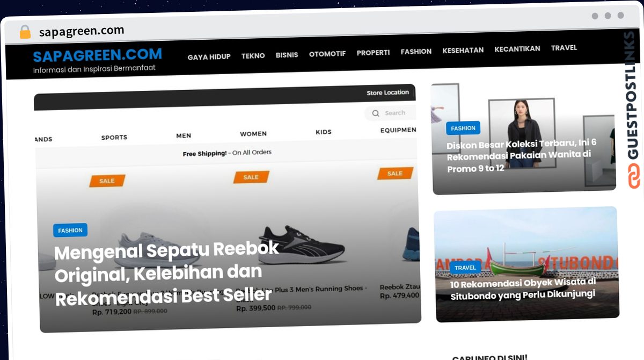
Task: Click the padlock icon in address bar
Action: [x=25, y=32]
